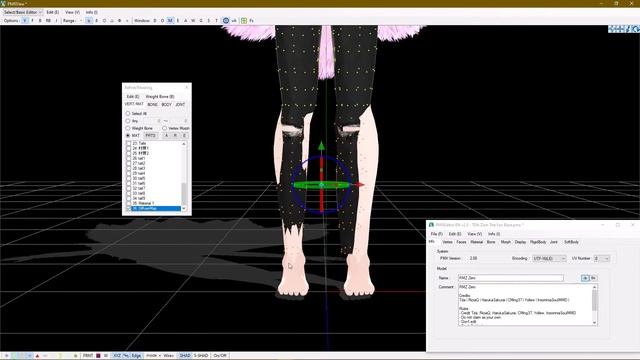Select the 'Any' radio button
This screenshot has width=640, height=360.
128,121
